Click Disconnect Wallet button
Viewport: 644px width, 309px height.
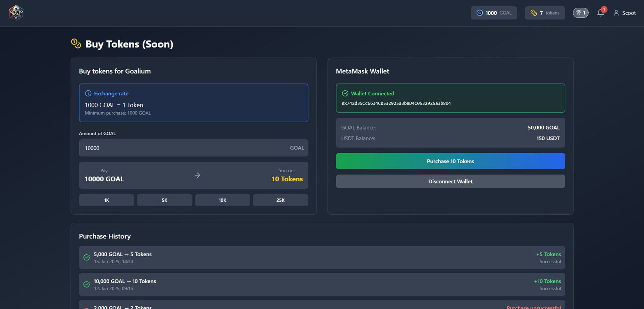(x=450, y=181)
